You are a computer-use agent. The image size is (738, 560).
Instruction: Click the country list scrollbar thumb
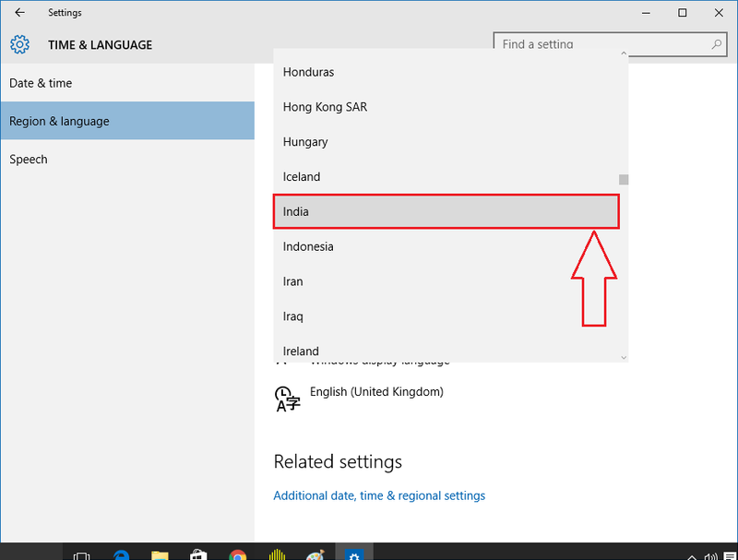click(x=624, y=179)
